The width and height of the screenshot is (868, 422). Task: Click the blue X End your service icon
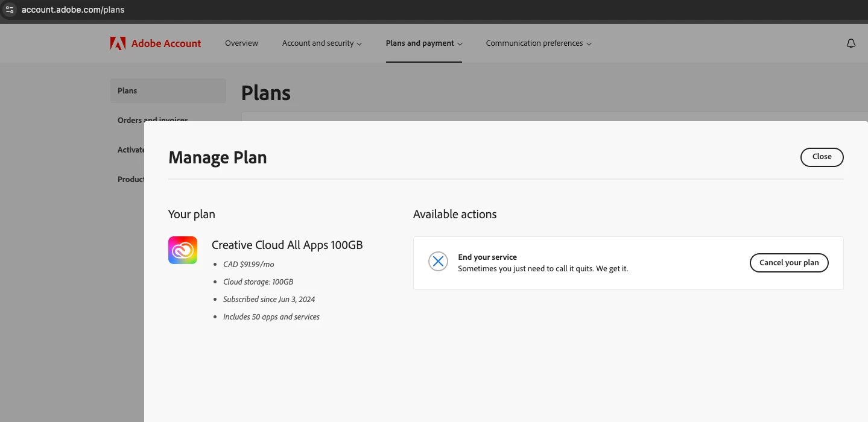pos(438,262)
